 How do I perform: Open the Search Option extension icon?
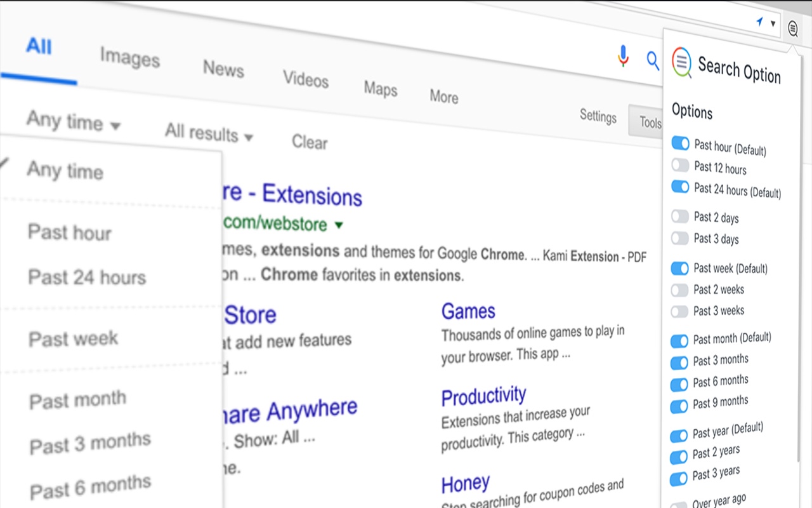[x=792, y=28]
